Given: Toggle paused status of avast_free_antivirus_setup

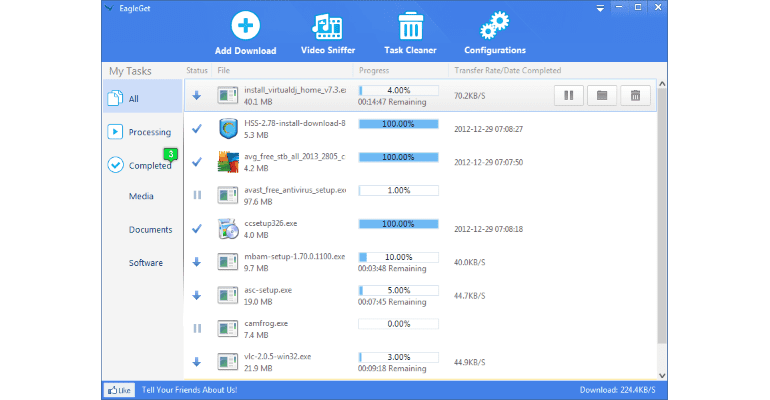Looking at the screenshot, I should coord(197,194).
